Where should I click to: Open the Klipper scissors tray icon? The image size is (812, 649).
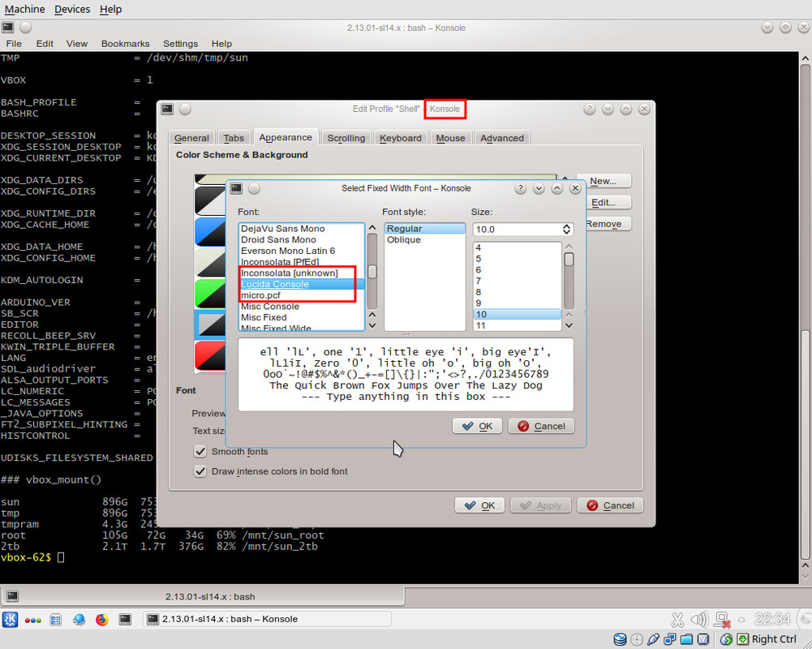677,620
